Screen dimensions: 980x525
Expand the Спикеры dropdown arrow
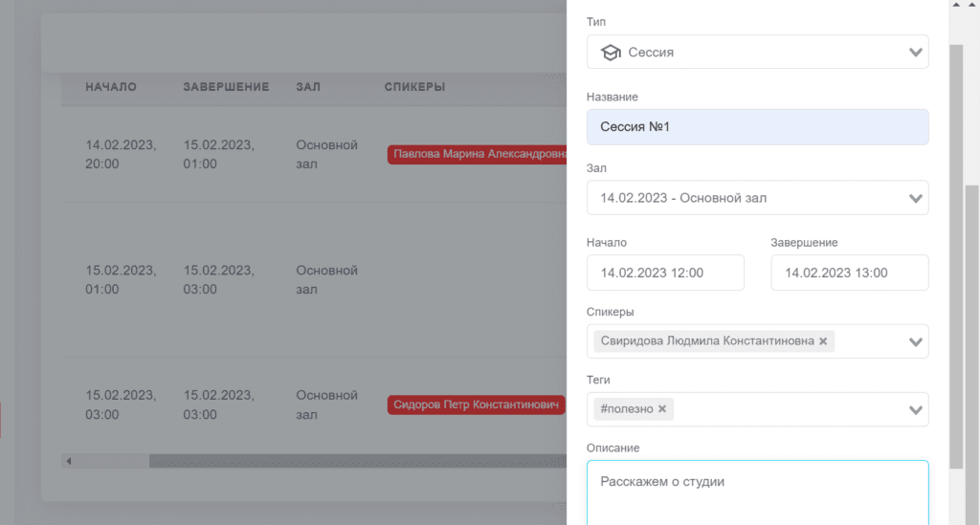[x=916, y=342]
